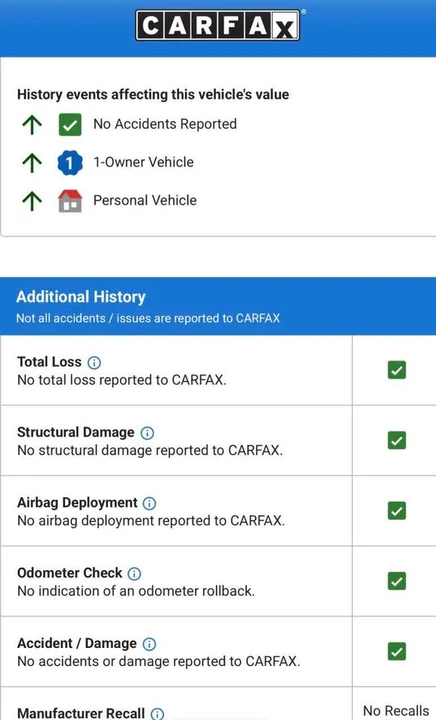Image resolution: width=436 pixels, height=720 pixels.
Task: Click the Total Loss green checkbox
Action: (x=397, y=370)
